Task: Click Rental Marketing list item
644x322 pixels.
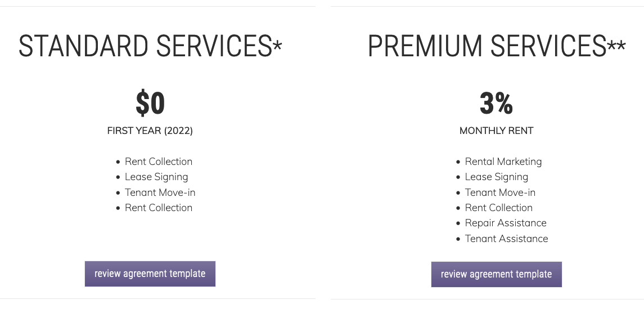Action: pos(503,162)
